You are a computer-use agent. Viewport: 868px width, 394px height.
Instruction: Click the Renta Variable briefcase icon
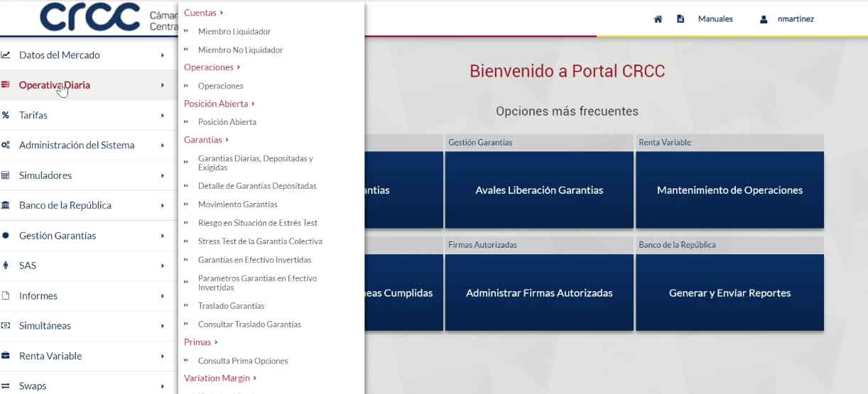(x=5, y=356)
